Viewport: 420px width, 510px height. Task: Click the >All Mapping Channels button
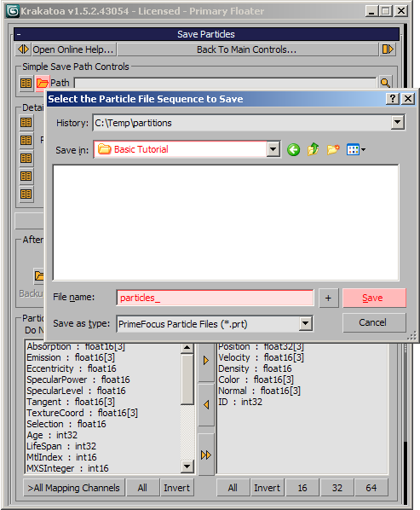tap(74, 488)
